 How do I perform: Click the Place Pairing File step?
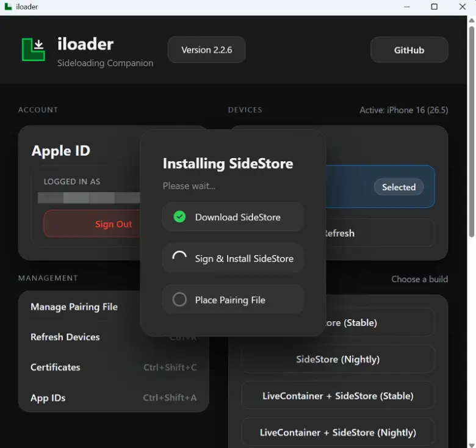tap(233, 300)
